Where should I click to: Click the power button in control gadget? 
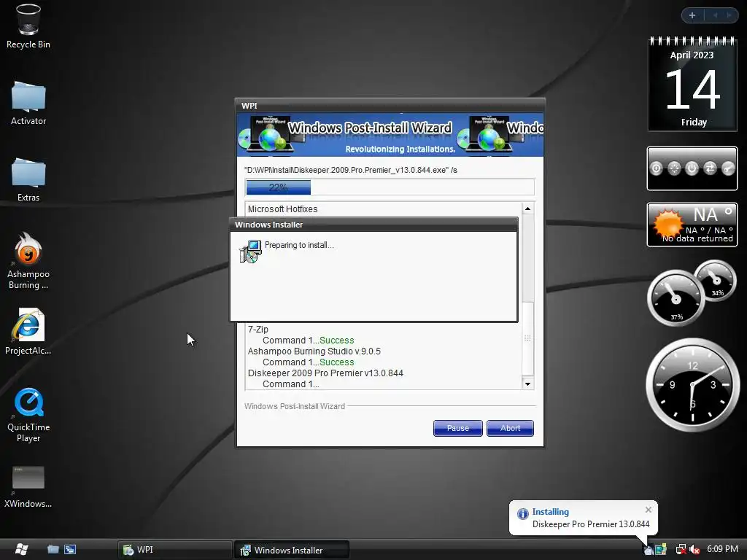692,168
